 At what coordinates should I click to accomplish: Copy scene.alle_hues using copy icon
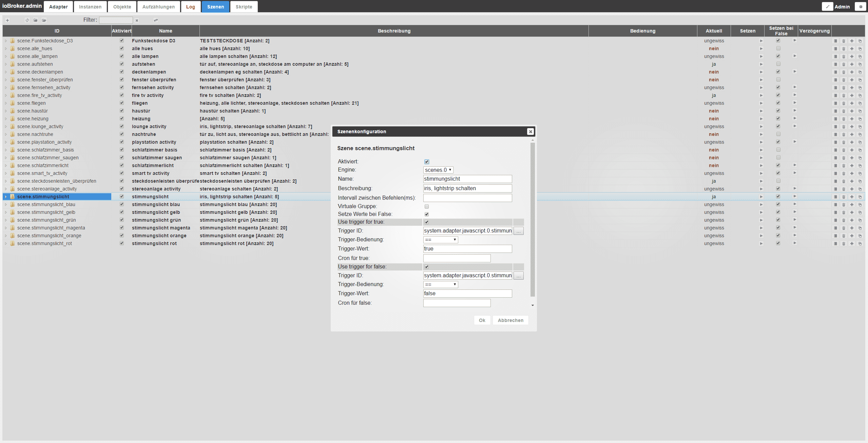pyautogui.click(x=860, y=49)
